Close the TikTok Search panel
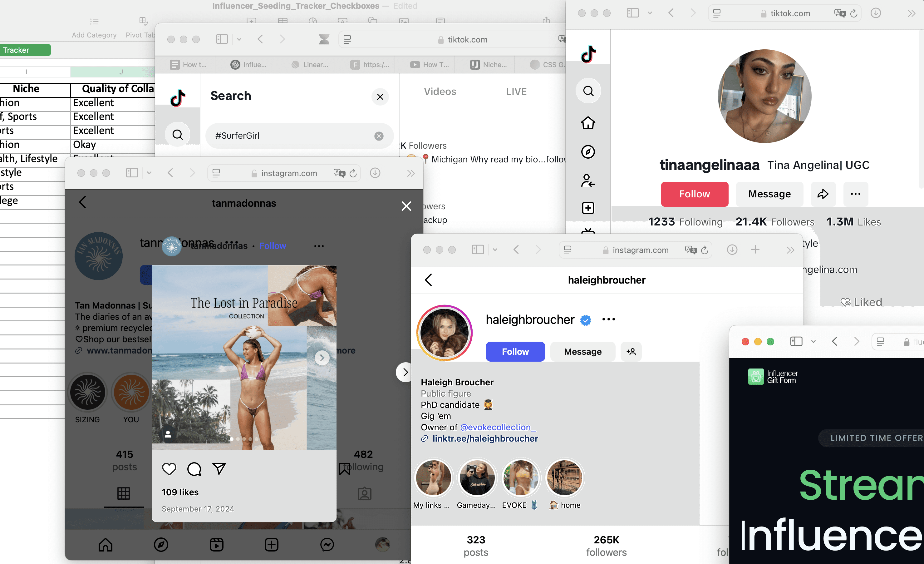Image resolution: width=924 pixels, height=564 pixels. coord(380,97)
